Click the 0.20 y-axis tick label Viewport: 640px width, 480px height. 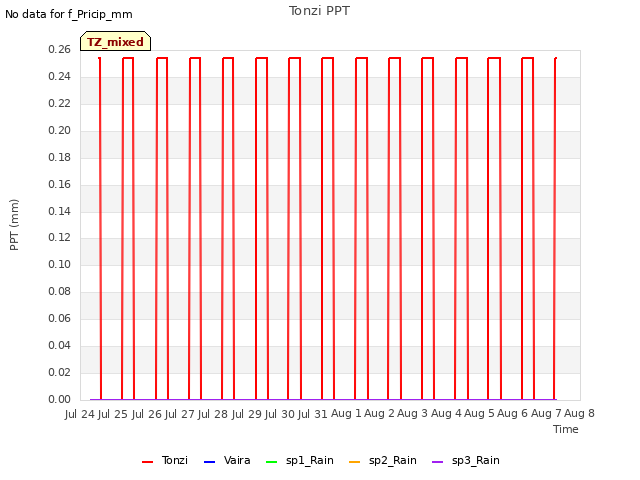(x=60, y=131)
